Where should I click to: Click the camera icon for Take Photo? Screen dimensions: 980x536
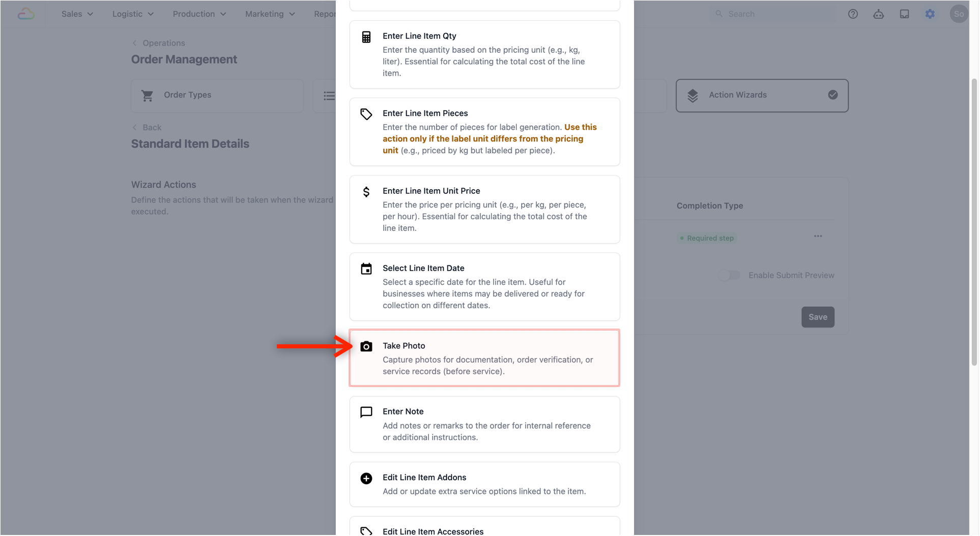pos(366,346)
